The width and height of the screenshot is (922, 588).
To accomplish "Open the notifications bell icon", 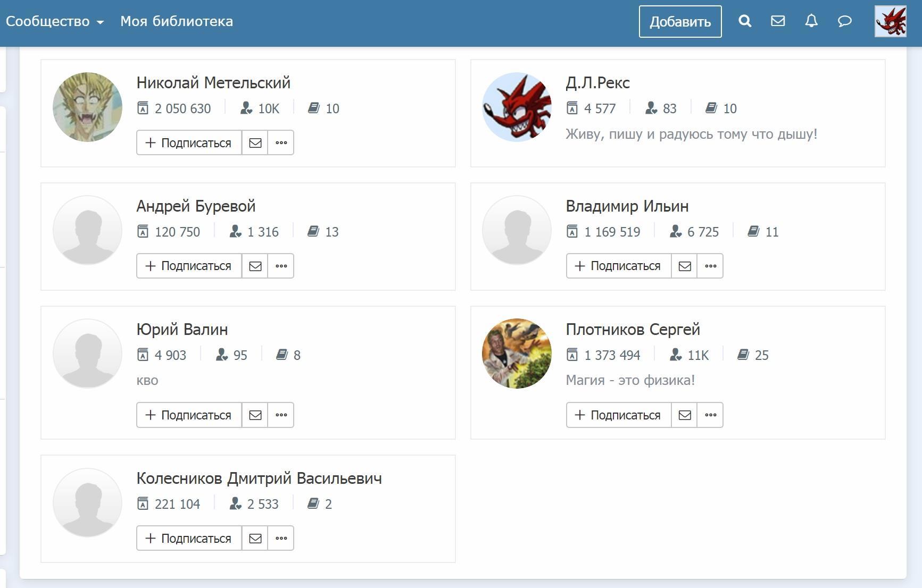I will pos(811,21).
